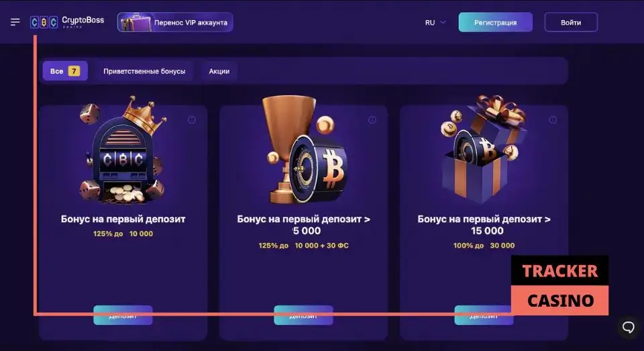The height and width of the screenshot is (351, 644).
Task: Click the slot machine crown image
Action: click(x=123, y=150)
